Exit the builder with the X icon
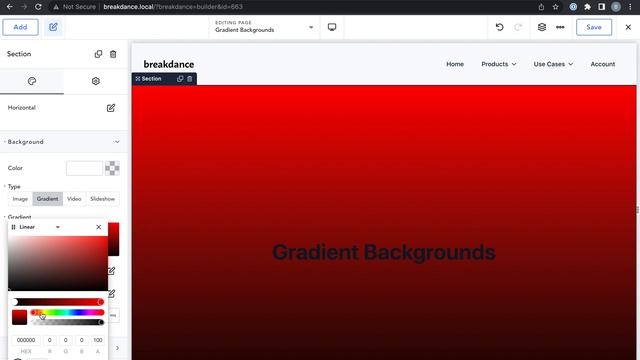This screenshot has height=360, width=640. [628, 27]
